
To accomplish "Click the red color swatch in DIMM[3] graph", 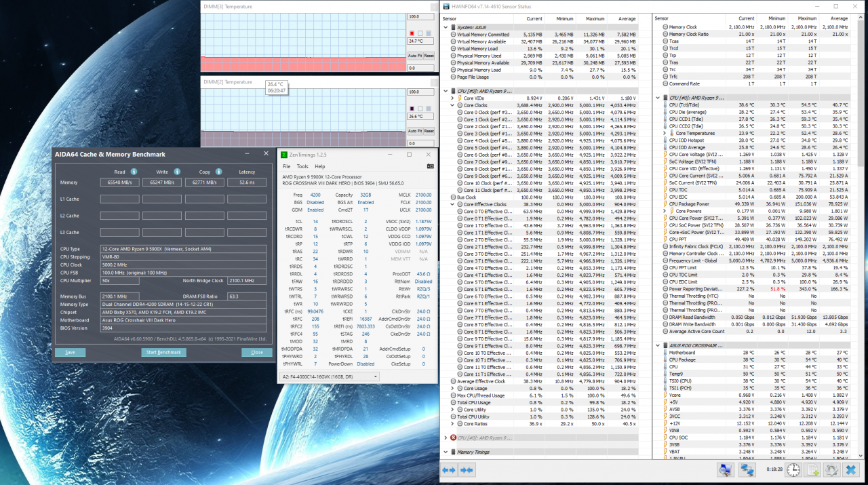I will pyautogui.click(x=412, y=33).
